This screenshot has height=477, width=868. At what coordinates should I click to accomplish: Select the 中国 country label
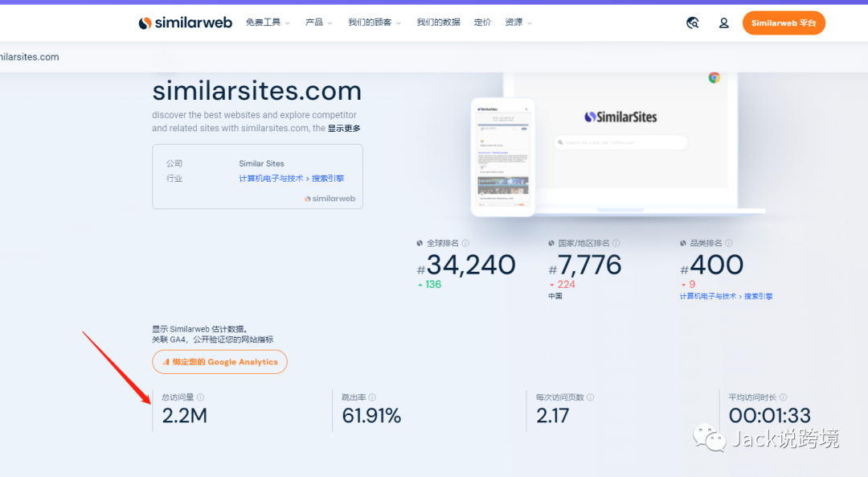(x=555, y=296)
